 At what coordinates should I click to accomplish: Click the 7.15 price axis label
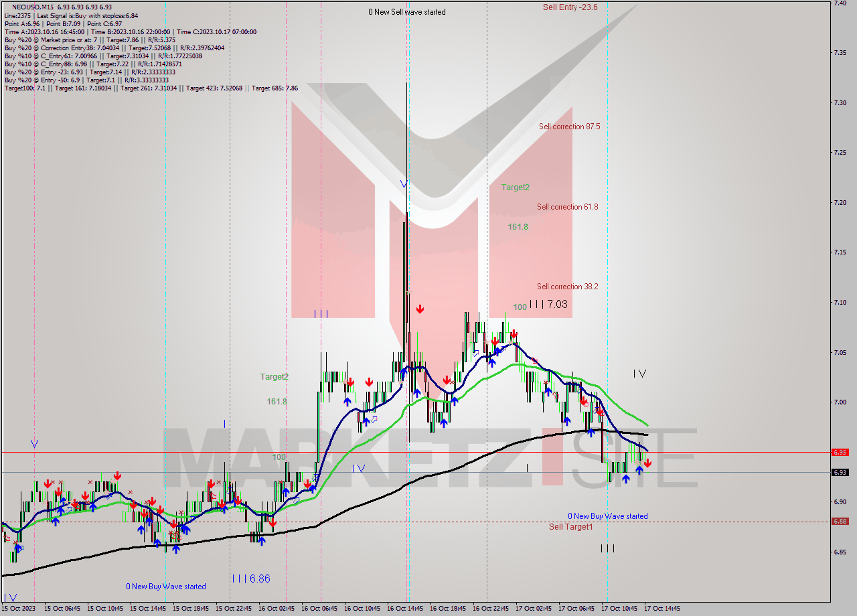840,252
